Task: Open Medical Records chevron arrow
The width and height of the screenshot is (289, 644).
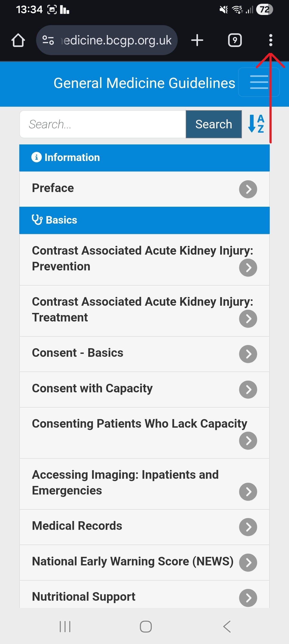Action: (x=248, y=527)
